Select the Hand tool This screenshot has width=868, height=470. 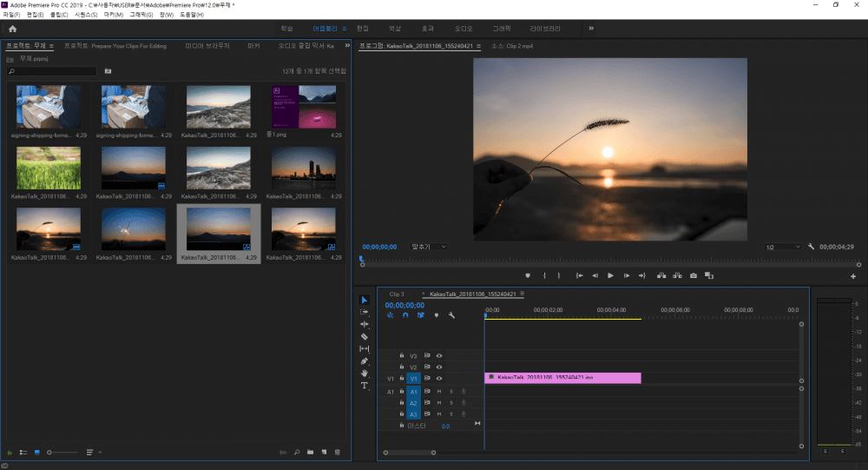point(365,373)
